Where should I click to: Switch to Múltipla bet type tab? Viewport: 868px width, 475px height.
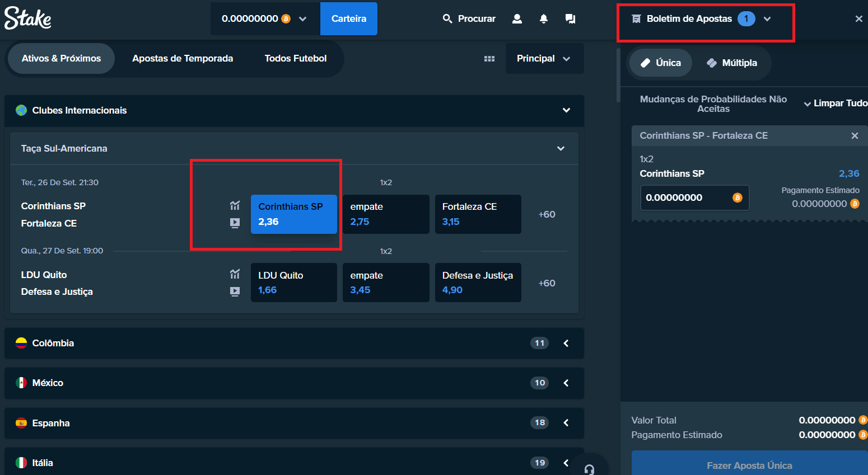coord(732,63)
